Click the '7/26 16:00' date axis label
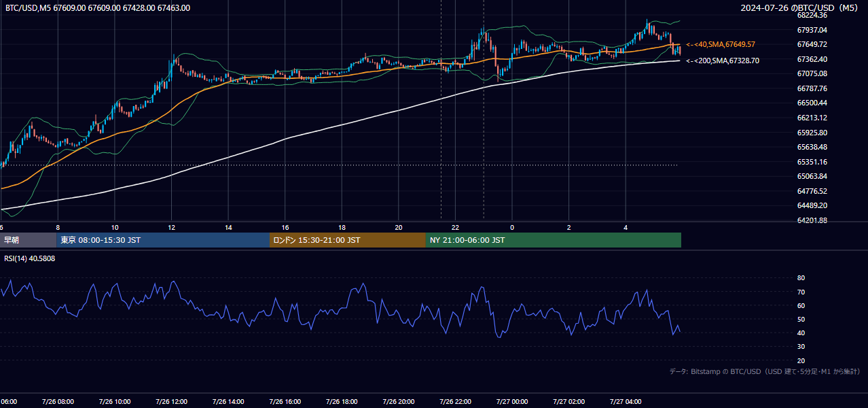 click(x=285, y=402)
